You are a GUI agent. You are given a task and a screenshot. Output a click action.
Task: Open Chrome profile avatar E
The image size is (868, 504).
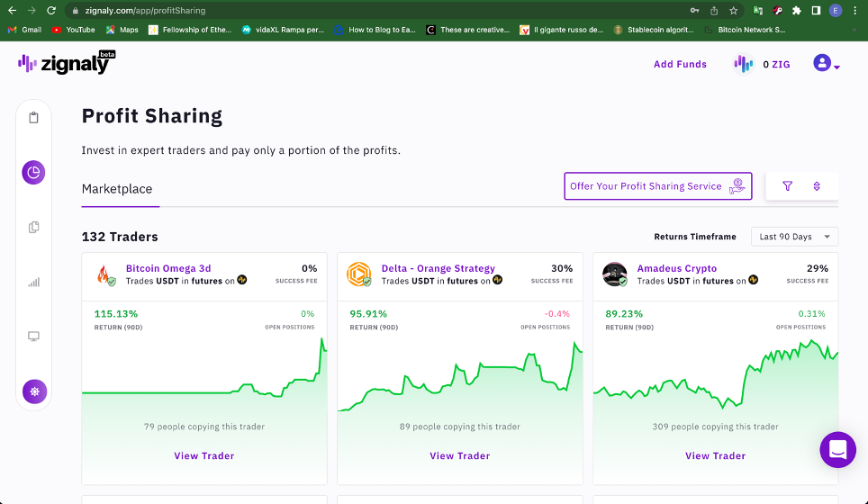pos(836,11)
